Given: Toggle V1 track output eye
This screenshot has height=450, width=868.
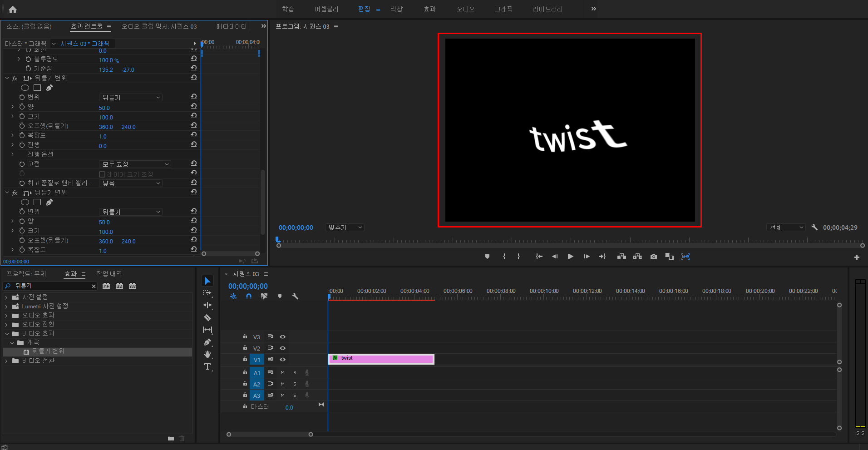Looking at the screenshot, I should coord(282,359).
